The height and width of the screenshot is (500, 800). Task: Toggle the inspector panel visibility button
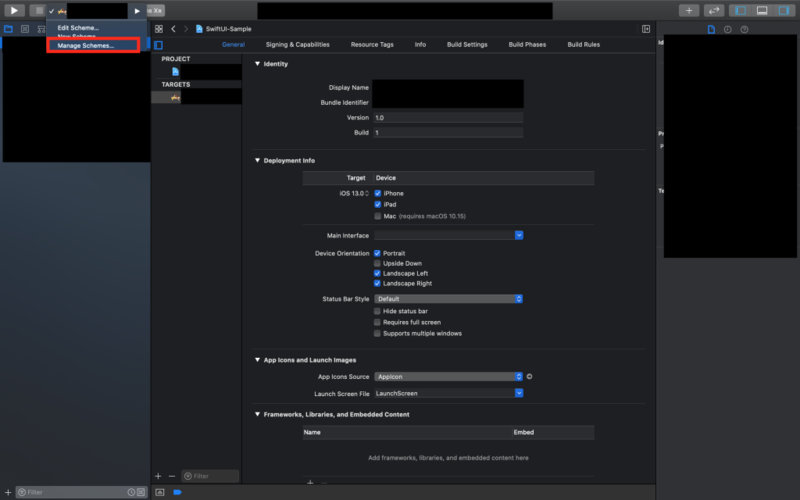[784, 10]
